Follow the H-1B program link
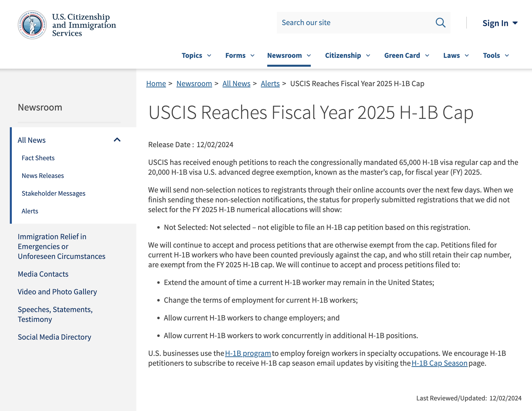This screenshot has height=411, width=532. click(x=248, y=353)
